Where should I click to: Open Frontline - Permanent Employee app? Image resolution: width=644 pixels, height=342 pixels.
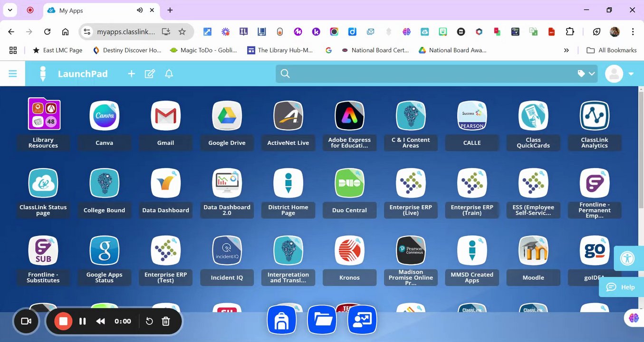(x=595, y=183)
